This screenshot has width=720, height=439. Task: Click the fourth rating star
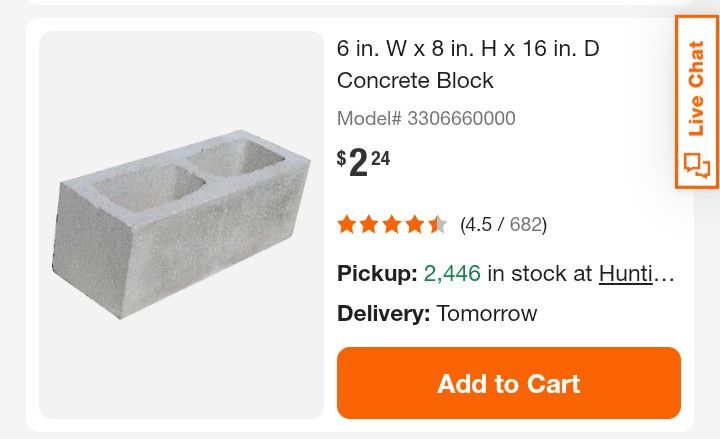pyautogui.click(x=415, y=224)
